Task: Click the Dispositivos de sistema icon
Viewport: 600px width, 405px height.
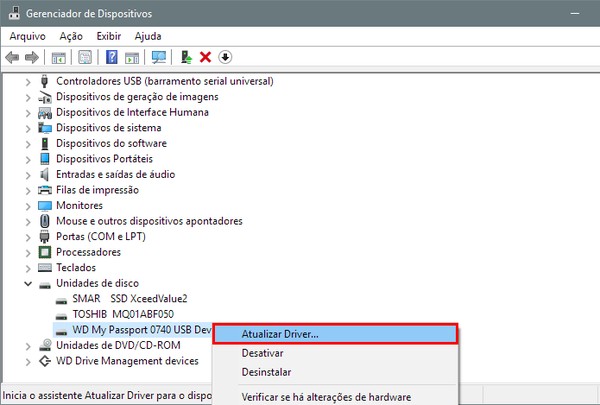Action: tap(45, 128)
